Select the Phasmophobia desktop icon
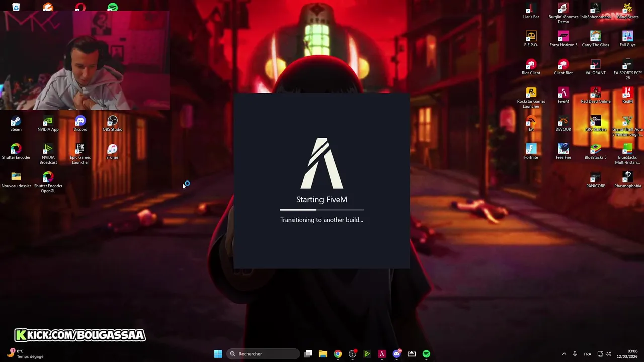 pos(627,180)
